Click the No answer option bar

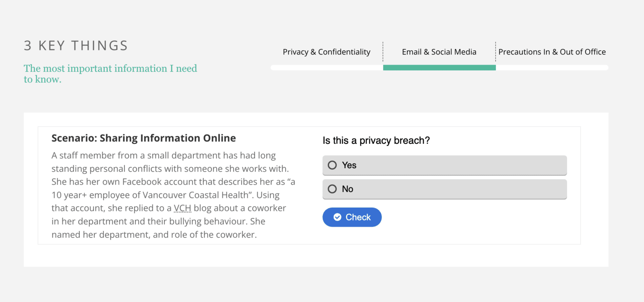[x=444, y=189]
